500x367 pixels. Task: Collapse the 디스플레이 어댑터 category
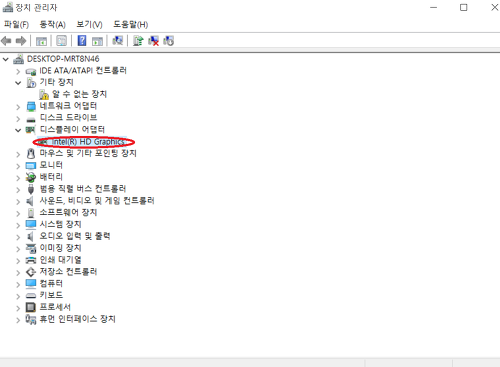(x=18, y=130)
